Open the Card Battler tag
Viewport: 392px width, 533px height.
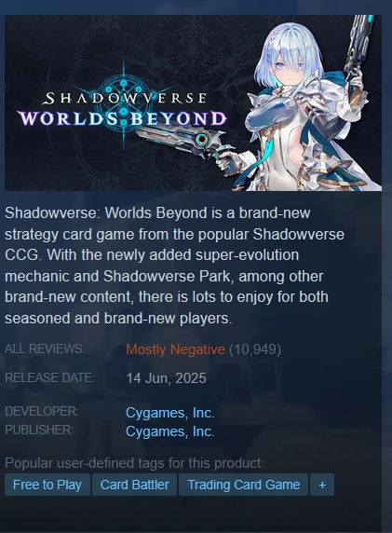click(134, 485)
